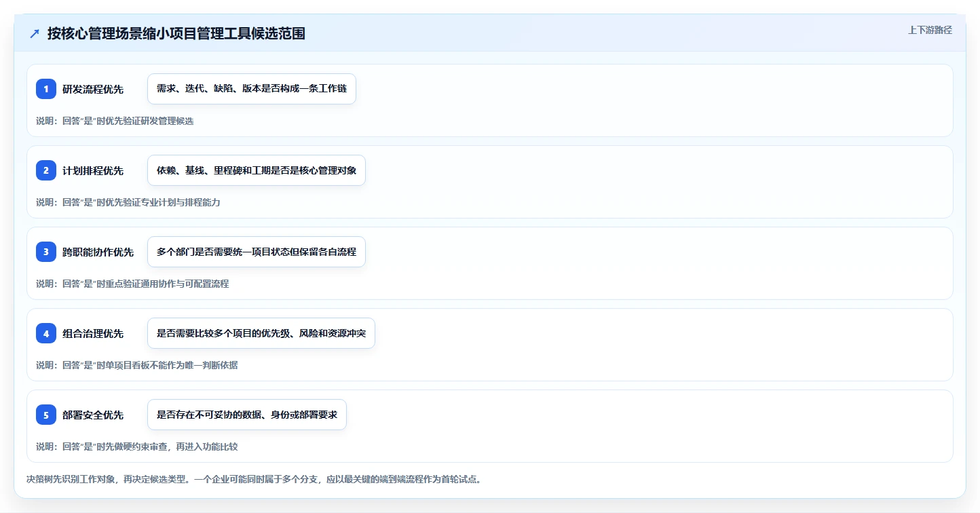Click the step 1 number badge
Viewport: 980px width, 513px height.
pyautogui.click(x=46, y=89)
